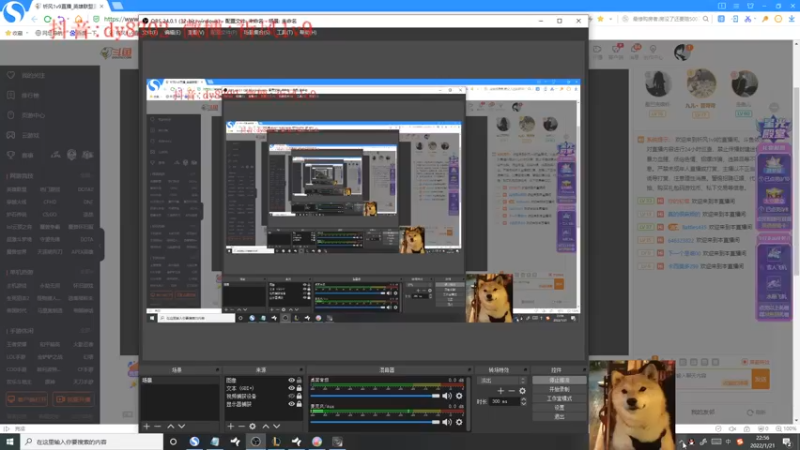This screenshot has width=800, height=450.
Task: Click the bookmark star in address bar
Action: tap(601, 19)
